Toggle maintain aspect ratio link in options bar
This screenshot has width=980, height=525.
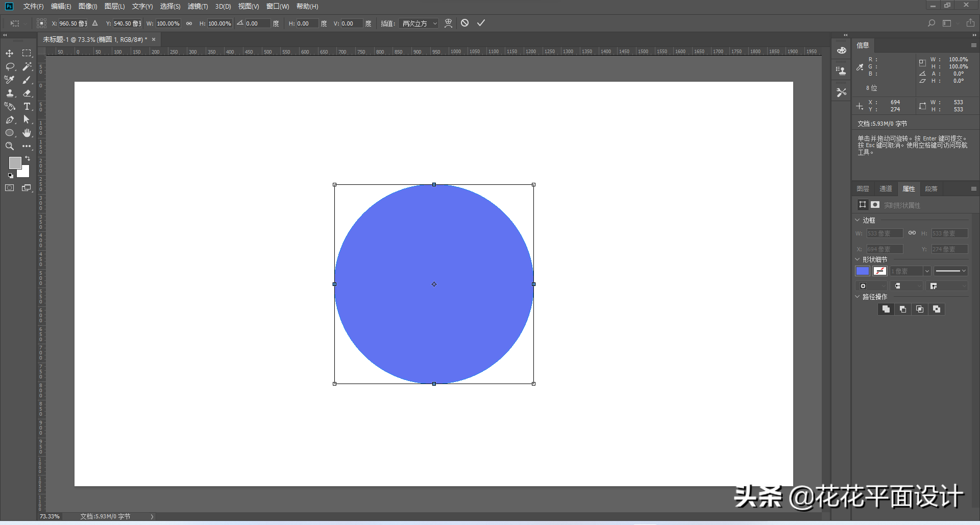point(189,23)
